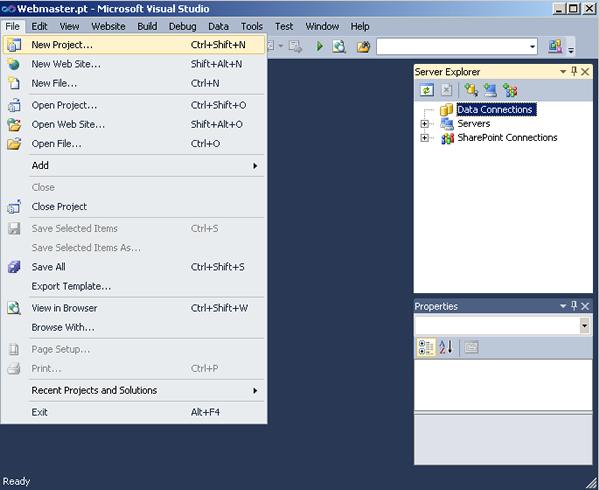Image resolution: width=600 pixels, height=490 pixels.
Task: Click the Open File folder icon
Action: point(14,144)
